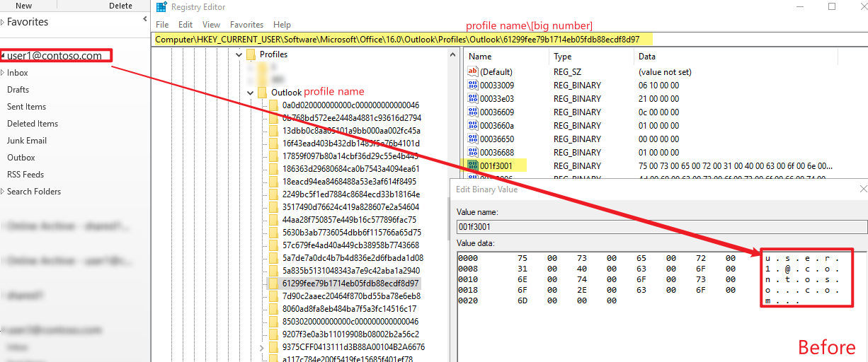Expand the Favorites section in Outlook
This screenshot has width=868, height=362.
tap(3, 22)
